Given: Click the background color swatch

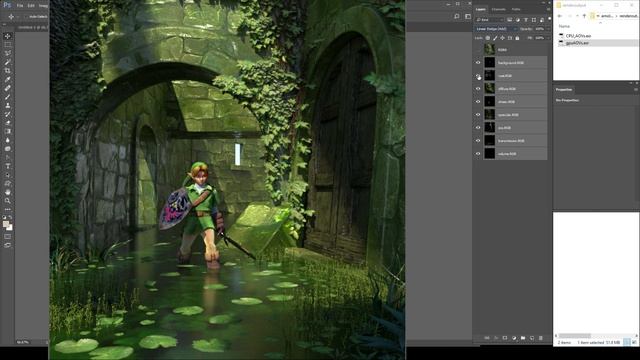Looking at the screenshot, I should (10, 228).
